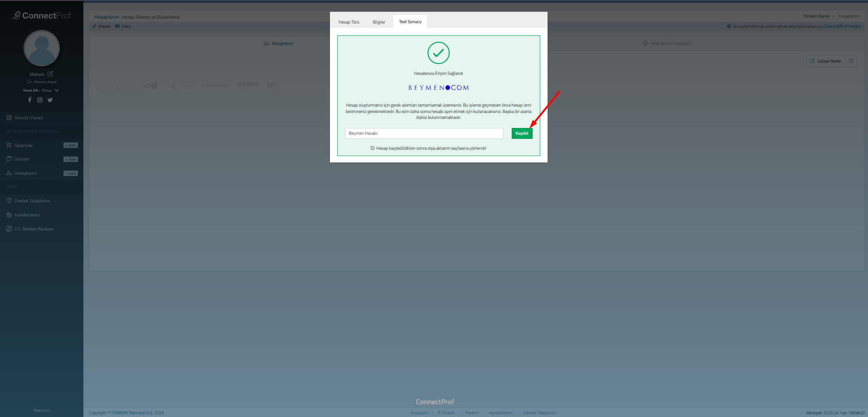Click the ConnectProf Yardım help link
The height and width of the screenshot is (417, 868).
click(x=842, y=26)
